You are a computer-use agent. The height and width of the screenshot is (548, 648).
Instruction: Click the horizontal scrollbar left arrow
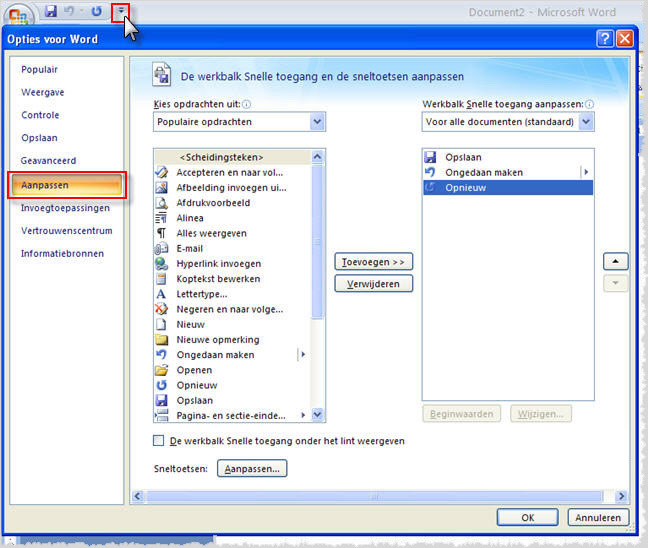pos(138,496)
